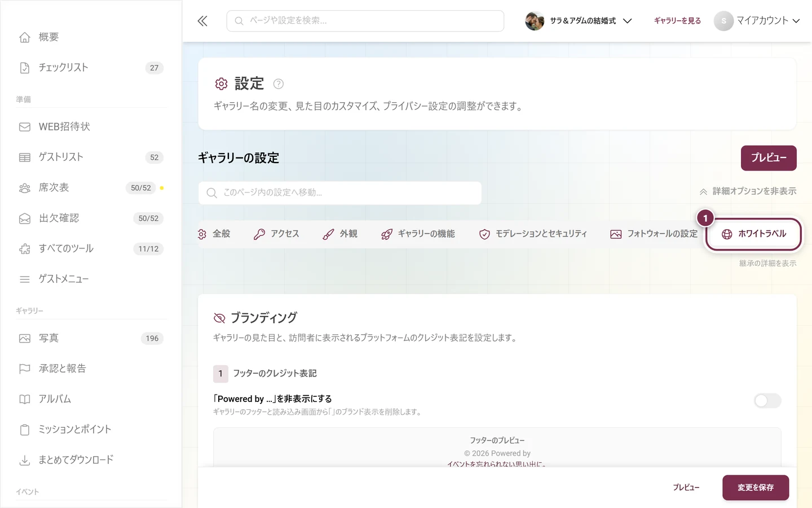The image size is (812, 508).
Task: Click the ミッションとポイント clipboard icon
Action: (x=25, y=430)
